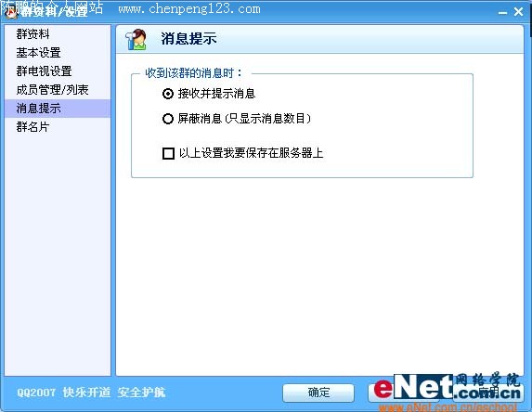Image resolution: width=532 pixels, height=412 pixels.
Task: Click the 确定 button
Action: [x=318, y=393]
